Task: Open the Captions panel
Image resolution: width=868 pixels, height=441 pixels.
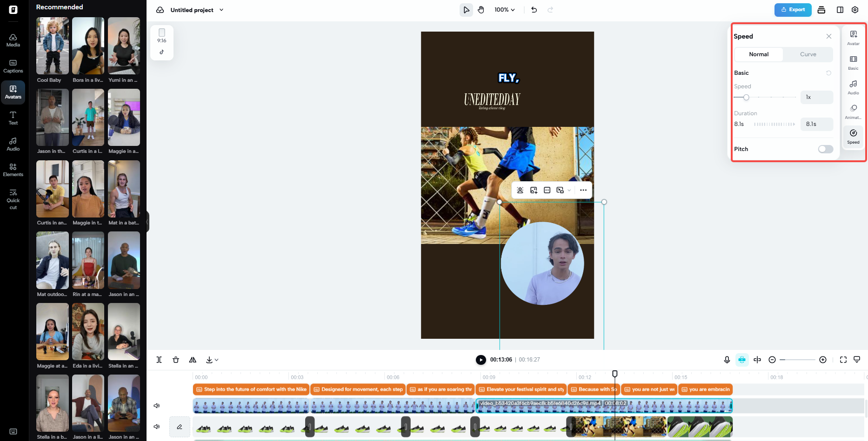Action: [x=13, y=66]
